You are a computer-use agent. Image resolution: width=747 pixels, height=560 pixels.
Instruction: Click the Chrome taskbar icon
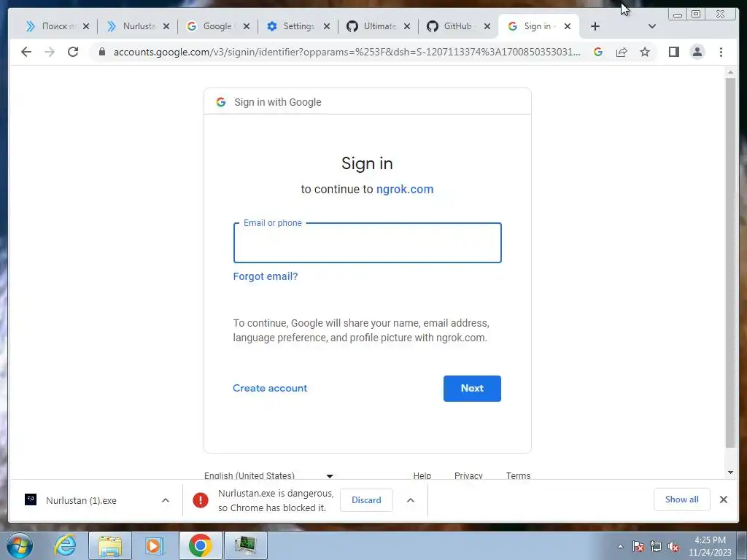(200, 545)
